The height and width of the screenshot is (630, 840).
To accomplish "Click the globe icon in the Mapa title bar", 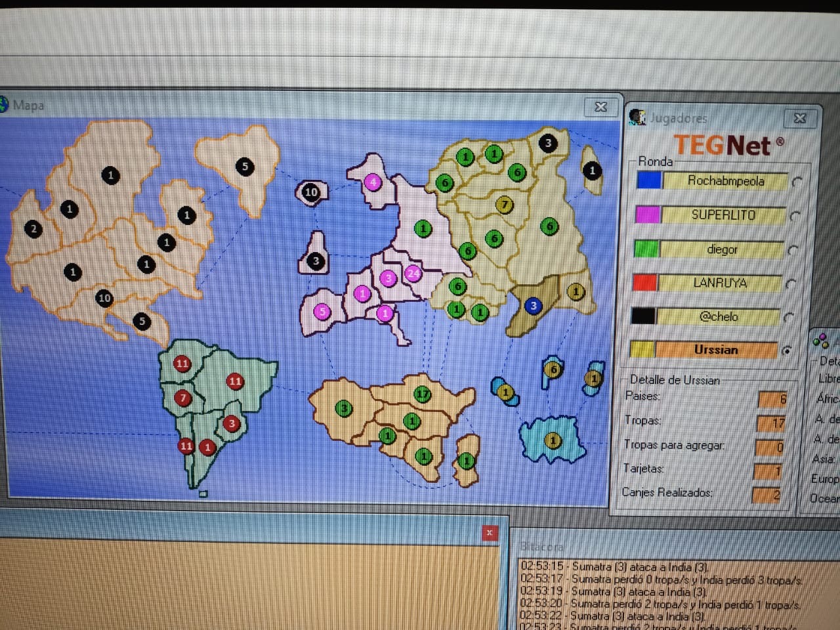I will (x=4, y=104).
